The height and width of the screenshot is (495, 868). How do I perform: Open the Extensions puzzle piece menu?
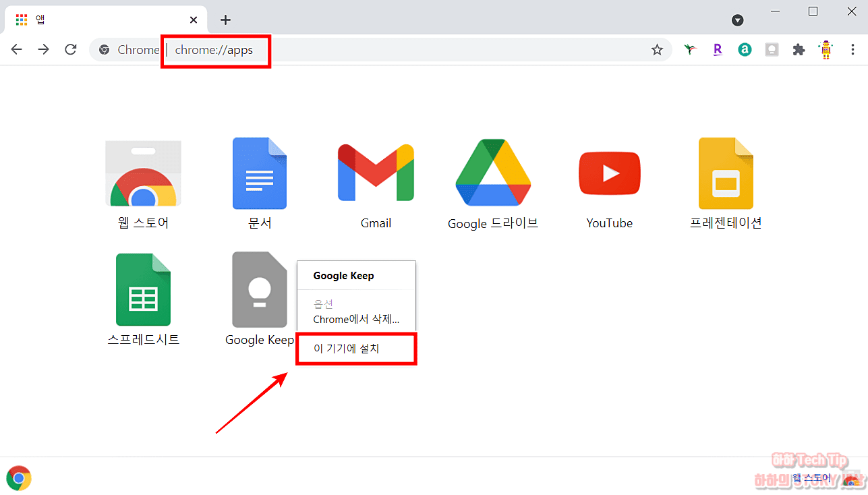pos(799,49)
